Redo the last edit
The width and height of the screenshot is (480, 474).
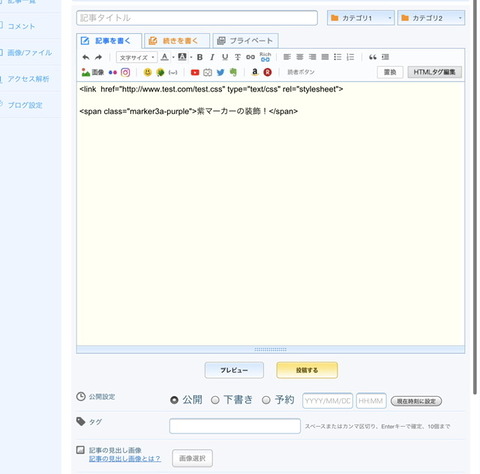click(x=98, y=57)
